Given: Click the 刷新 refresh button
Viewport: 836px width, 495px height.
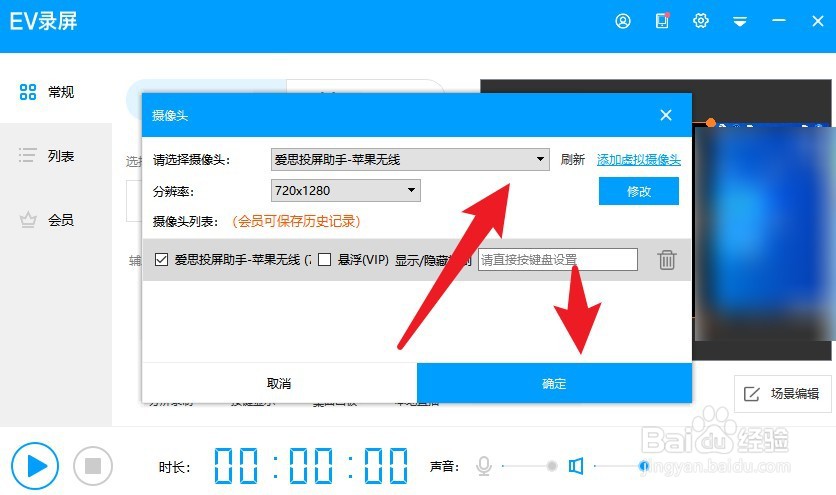Looking at the screenshot, I should 573,159.
